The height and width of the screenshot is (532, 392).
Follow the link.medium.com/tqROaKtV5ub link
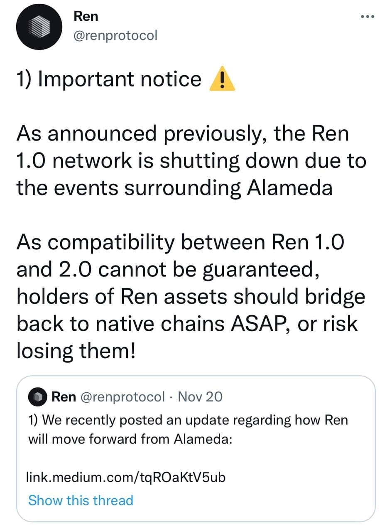click(x=125, y=478)
